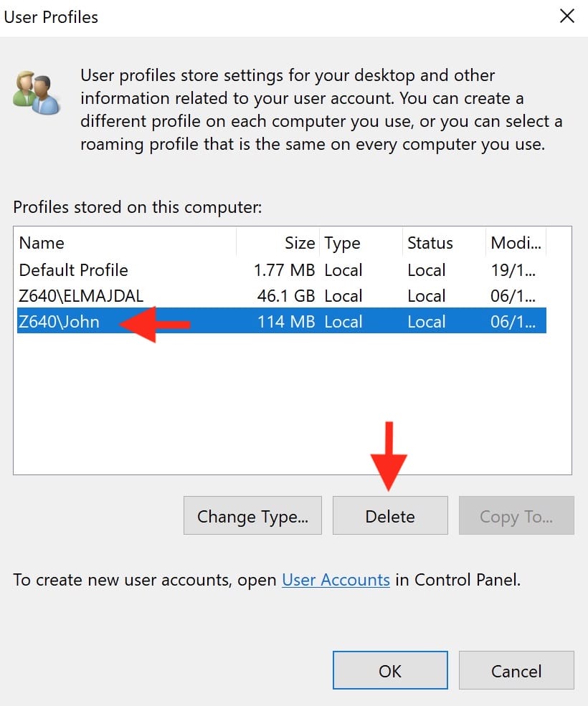Delete the selected John profile

(390, 515)
